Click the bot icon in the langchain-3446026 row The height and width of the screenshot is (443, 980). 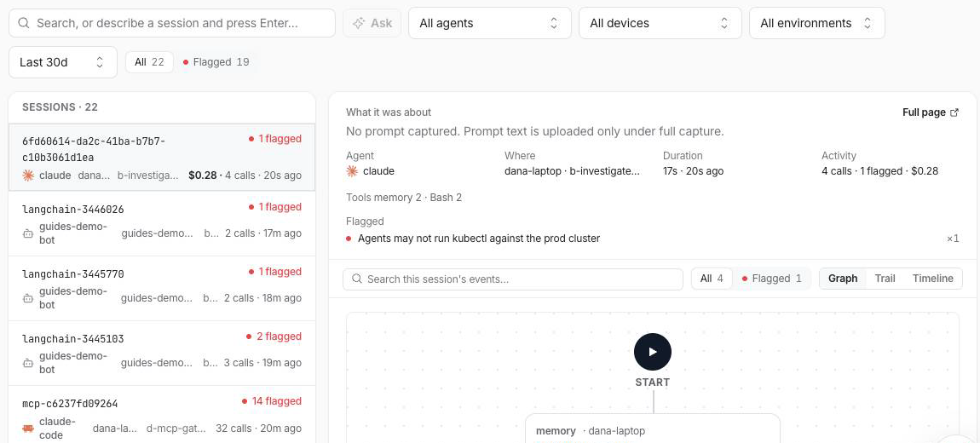tap(28, 233)
